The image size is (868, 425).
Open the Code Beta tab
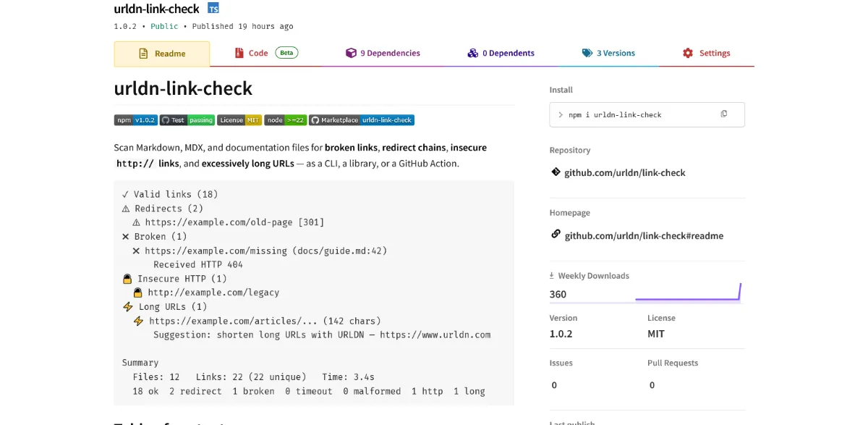[x=266, y=53]
